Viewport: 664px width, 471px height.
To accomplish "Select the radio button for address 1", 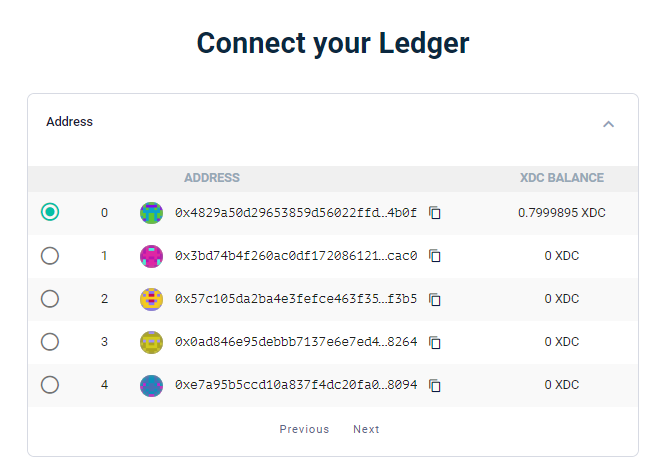I will click(x=50, y=256).
